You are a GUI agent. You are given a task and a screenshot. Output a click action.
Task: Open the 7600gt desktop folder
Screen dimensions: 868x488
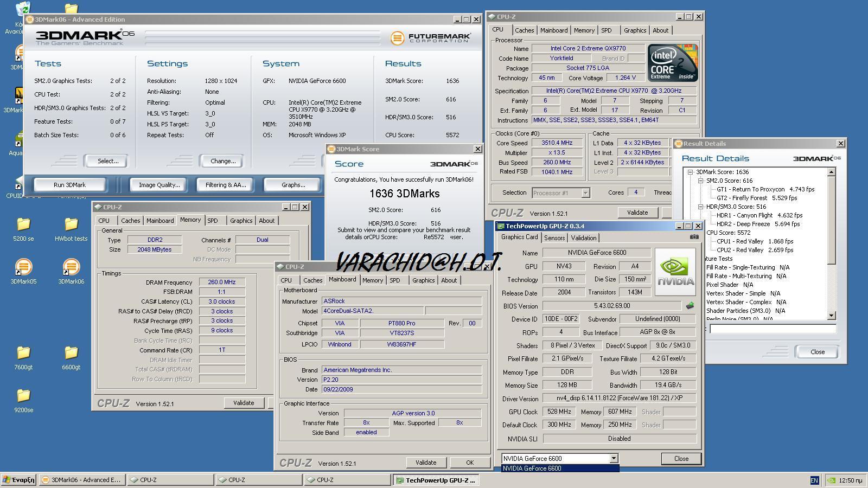tap(23, 357)
